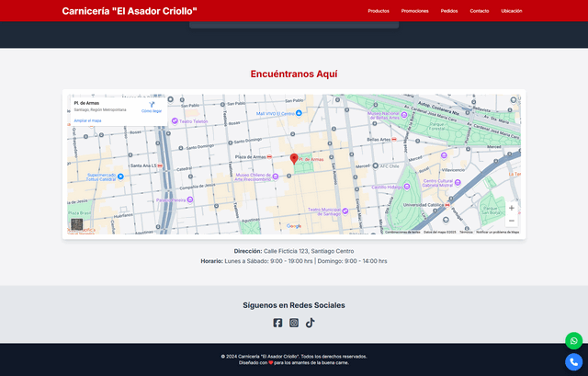Open the Facebook social media icon

[277, 323]
